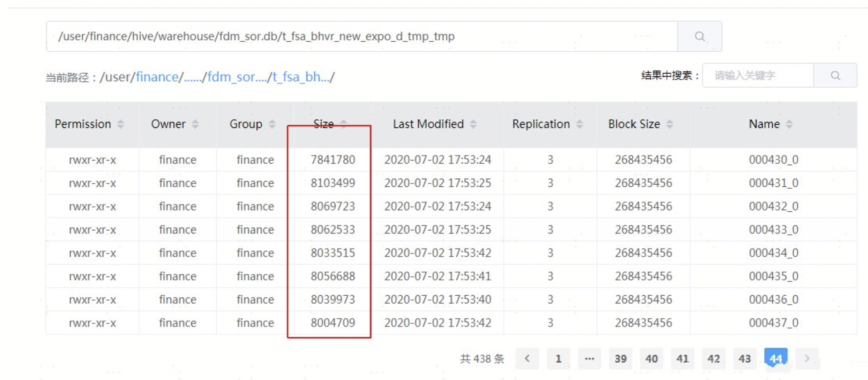
Task: Select file name 000430_0
Action: 774,160
